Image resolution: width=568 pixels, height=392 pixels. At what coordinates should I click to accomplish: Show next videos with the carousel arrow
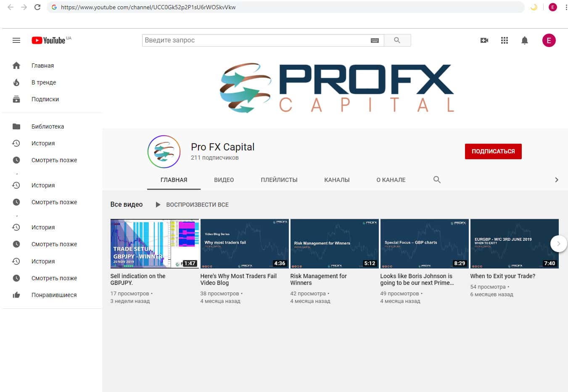tap(559, 244)
